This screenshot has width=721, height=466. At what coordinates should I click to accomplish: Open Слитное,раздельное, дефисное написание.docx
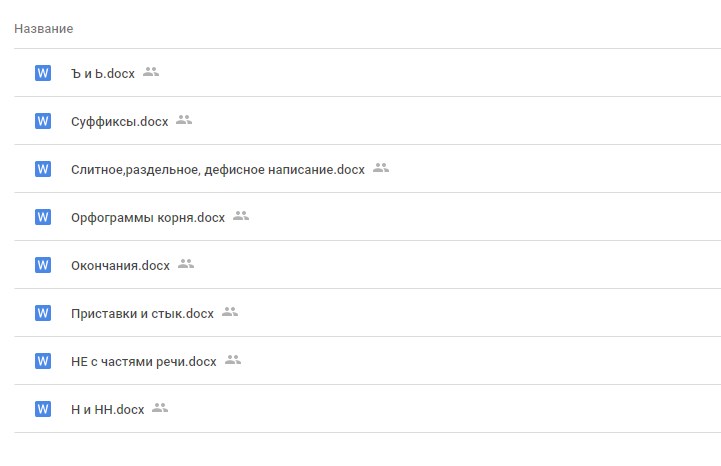(218, 170)
